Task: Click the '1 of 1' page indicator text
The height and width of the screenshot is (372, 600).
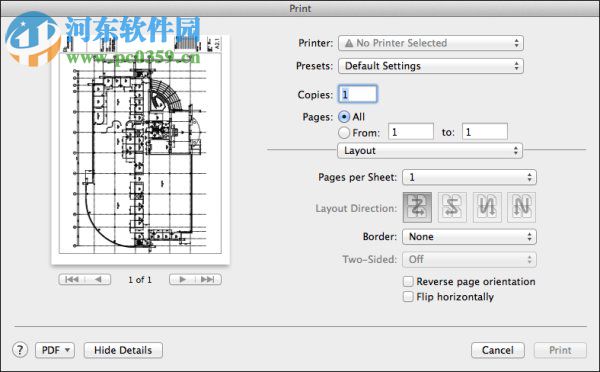Action: pyautogui.click(x=140, y=280)
